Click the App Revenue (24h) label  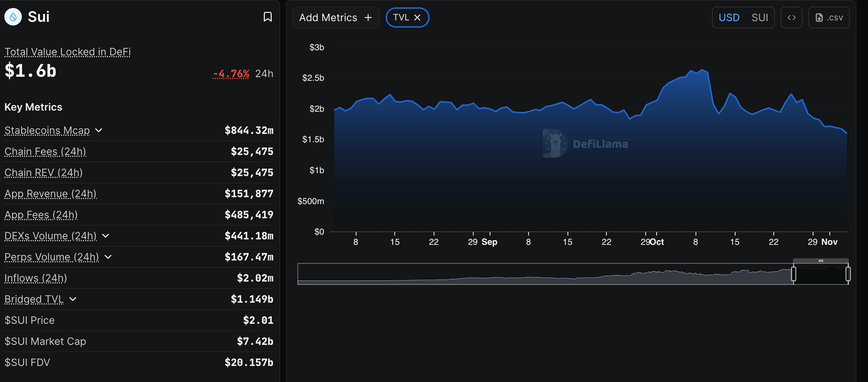point(50,194)
